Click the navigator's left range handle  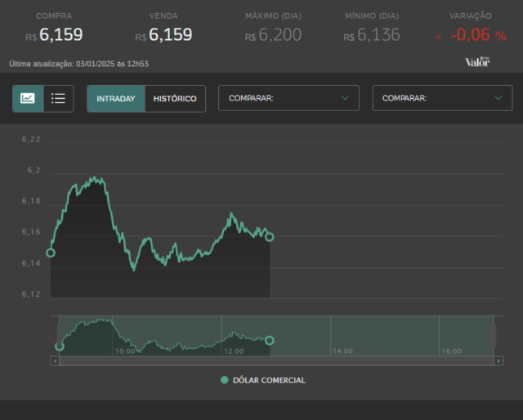pos(59,335)
